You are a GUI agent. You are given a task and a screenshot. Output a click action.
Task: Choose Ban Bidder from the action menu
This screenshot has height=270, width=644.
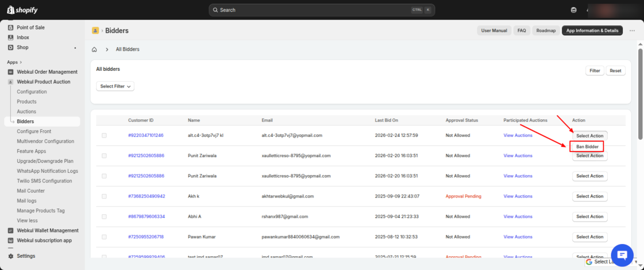pyautogui.click(x=587, y=147)
